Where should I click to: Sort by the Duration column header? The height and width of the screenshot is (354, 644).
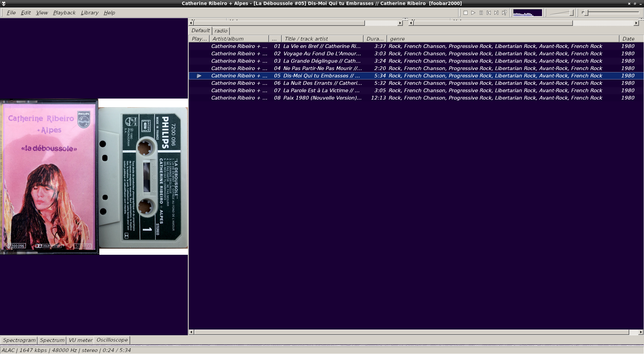[x=375, y=39]
